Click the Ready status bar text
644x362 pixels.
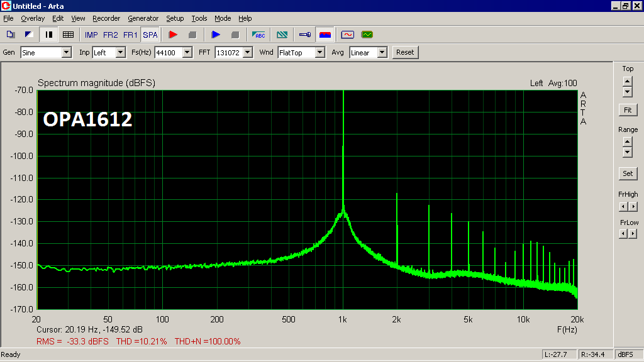point(11,354)
